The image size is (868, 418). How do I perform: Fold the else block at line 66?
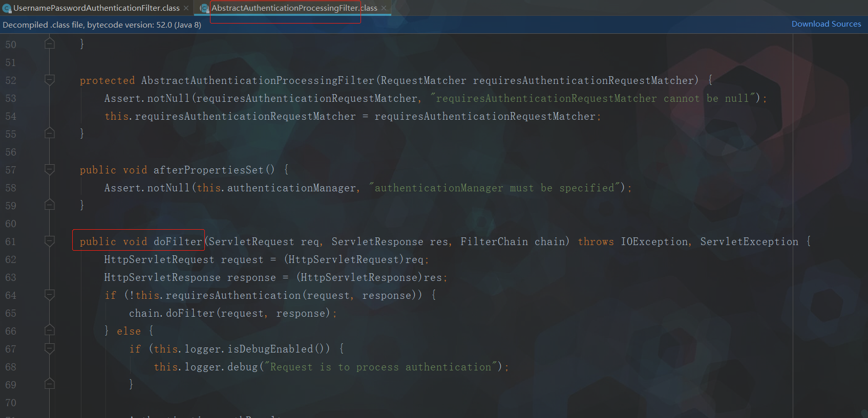click(x=50, y=331)
